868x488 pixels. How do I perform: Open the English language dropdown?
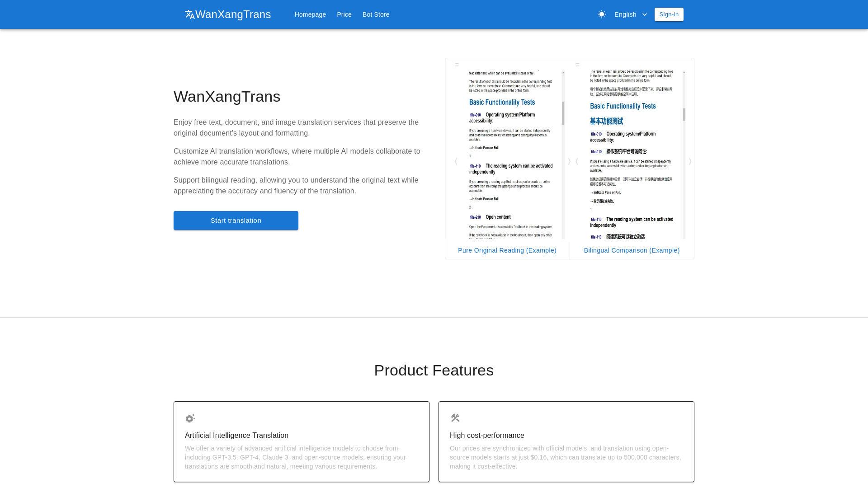[x=630, y=14]
